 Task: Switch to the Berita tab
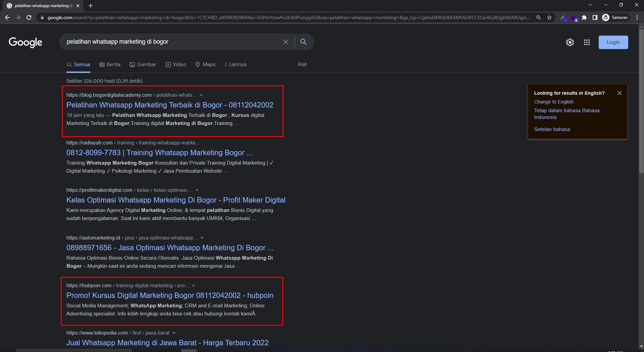coord(110,64)
